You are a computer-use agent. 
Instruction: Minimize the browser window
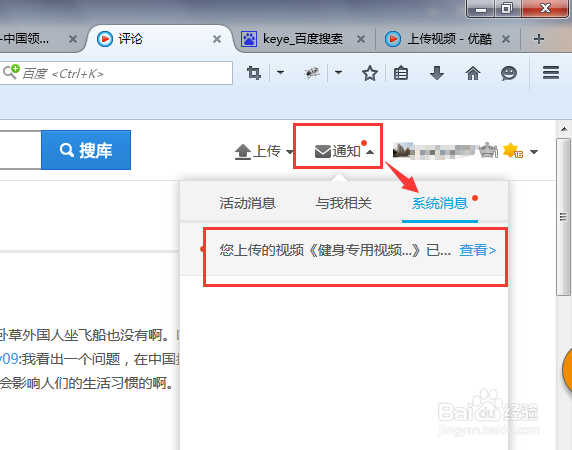tap(481, 9)
